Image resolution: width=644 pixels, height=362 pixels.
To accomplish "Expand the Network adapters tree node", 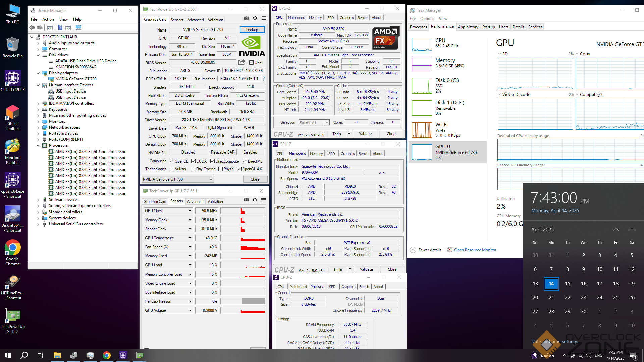I will [x=38, y=127].
